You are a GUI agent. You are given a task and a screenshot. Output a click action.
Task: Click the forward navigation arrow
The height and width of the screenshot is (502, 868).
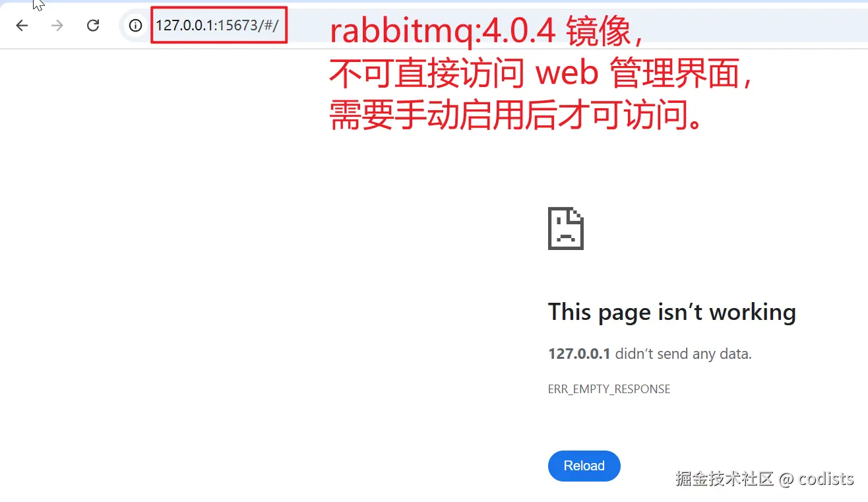coord(57,26)
